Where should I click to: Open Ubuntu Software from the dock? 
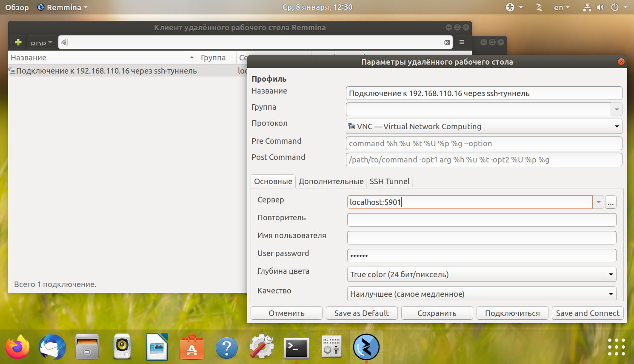point(192,347)
